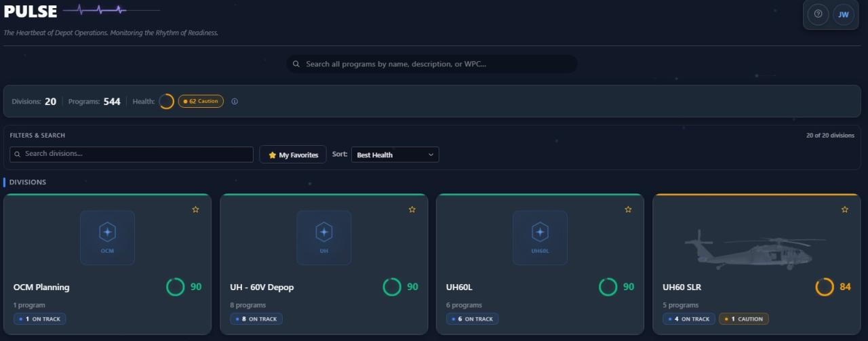Click the '5 programs' text
The image size is (868, 341).
680,305
